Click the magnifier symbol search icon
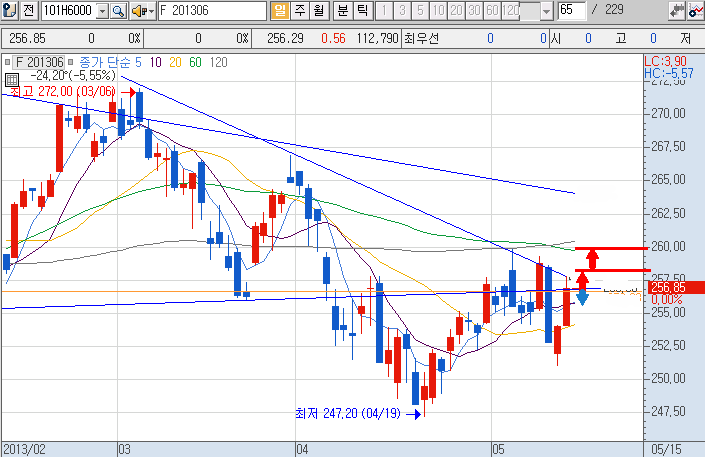 pyautogui.click(x=117, y=11)
